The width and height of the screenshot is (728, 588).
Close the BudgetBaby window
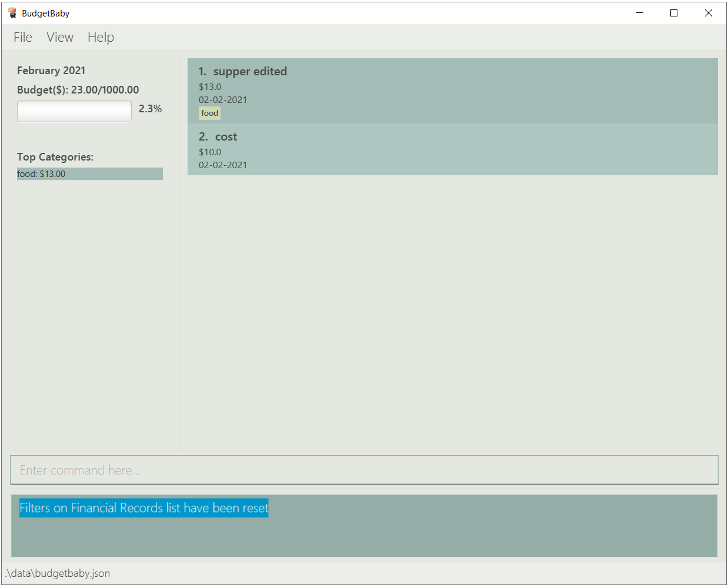[709, 13]
